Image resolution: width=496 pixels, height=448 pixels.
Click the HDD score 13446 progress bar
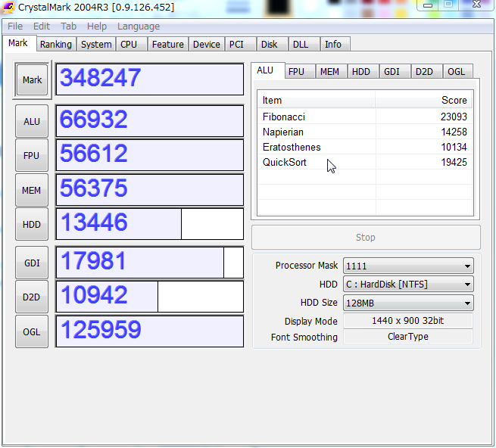150,224
